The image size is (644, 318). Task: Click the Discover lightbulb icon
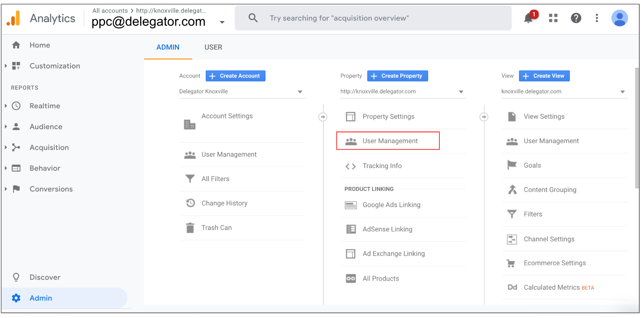16,277
